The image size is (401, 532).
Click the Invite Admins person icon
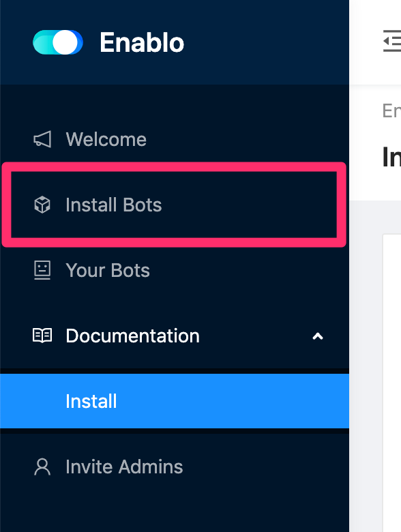42,467
